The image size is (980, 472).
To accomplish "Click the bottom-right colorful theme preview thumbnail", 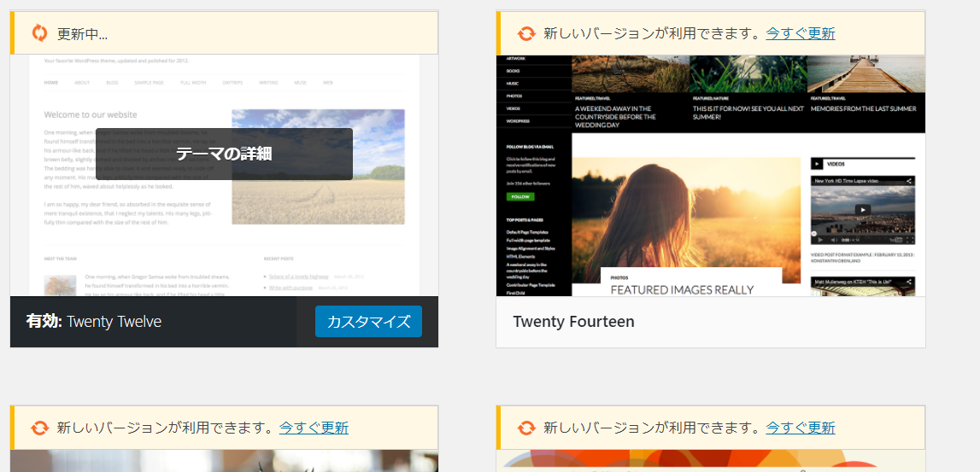I will 711,461.
